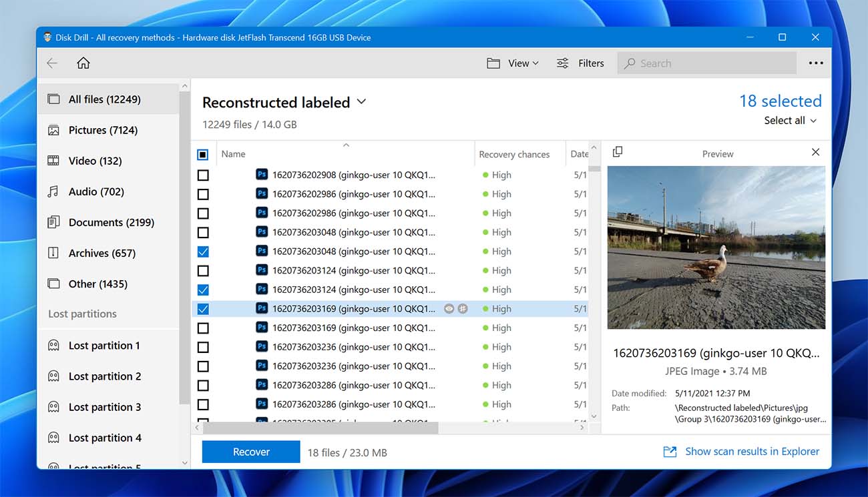Viewport: 868px width, 497px height.
Task: Maximize the Disk Drill window
Action: [x=782, y=37]
